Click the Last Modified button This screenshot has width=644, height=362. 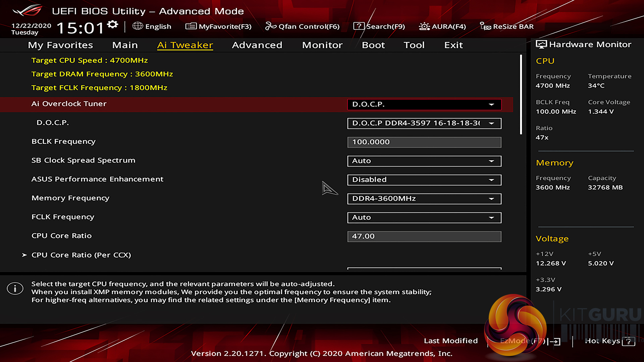click(x=450, y=341)
